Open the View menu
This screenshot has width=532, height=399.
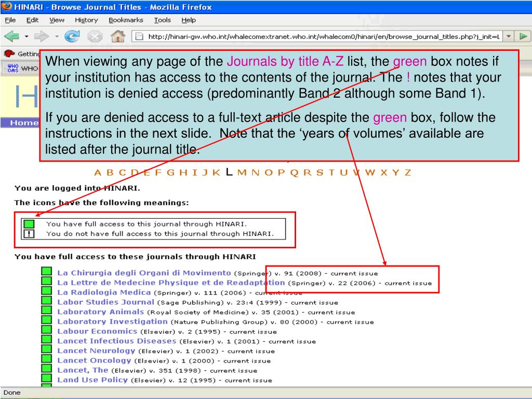pos(57,20)
